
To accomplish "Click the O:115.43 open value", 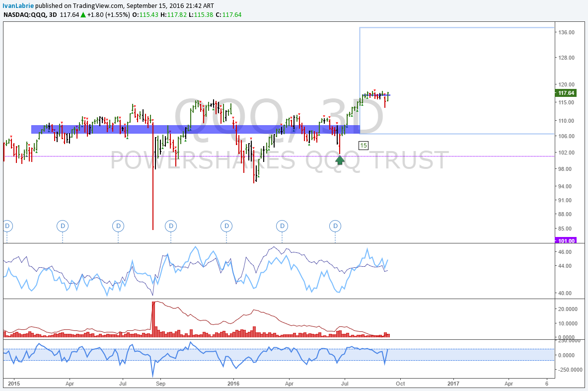I will click(x=145, y=14).
